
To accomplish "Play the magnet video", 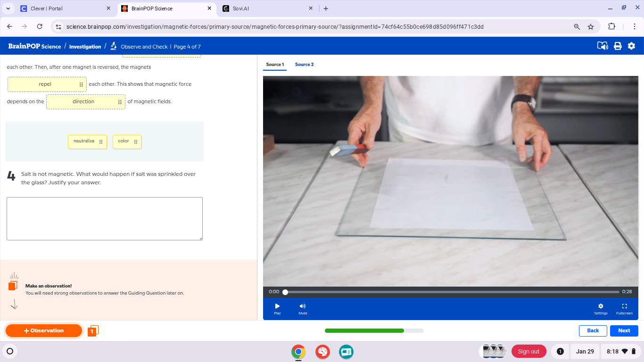I will pos(277,308).
